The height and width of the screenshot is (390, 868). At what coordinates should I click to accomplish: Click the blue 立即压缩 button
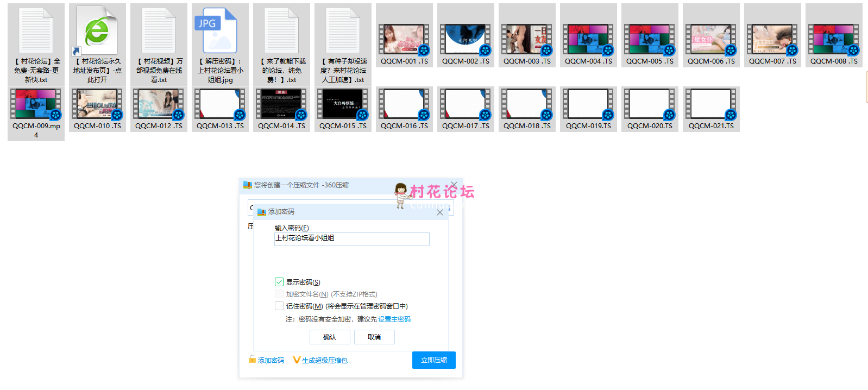433,360
